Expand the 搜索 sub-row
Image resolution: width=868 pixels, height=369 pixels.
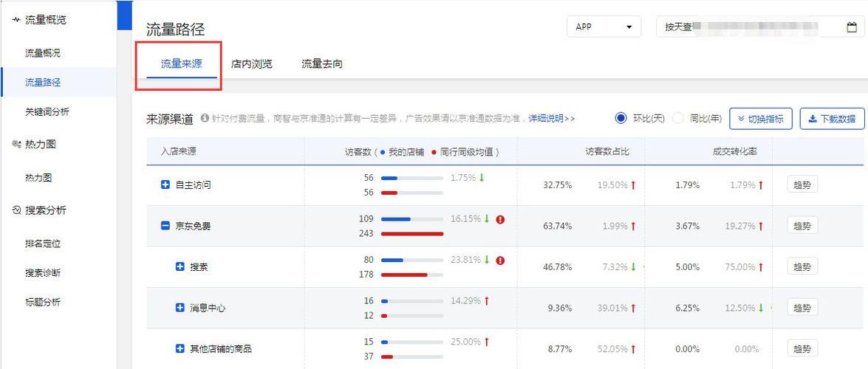click(x=180, y=266)
